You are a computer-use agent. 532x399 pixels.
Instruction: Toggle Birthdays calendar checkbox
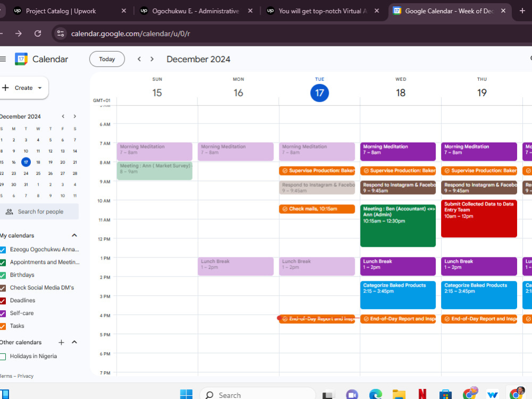(x=3, y=275)
